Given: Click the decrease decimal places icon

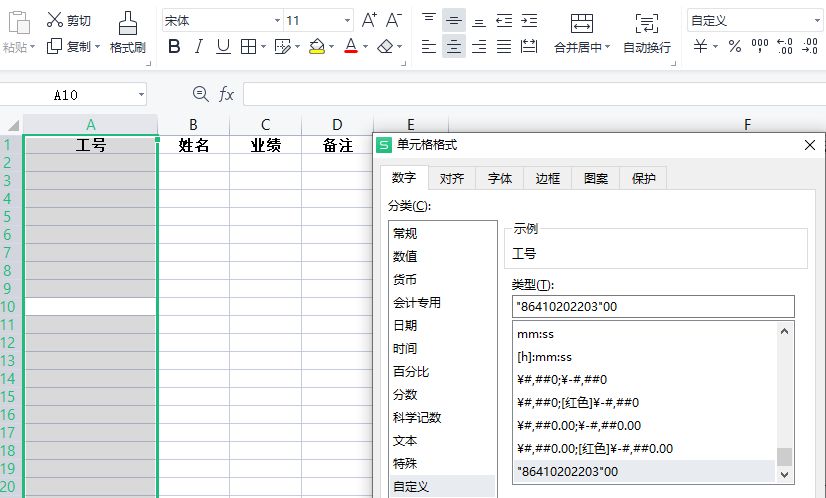Looking at the screenshot, I should 810,46.
